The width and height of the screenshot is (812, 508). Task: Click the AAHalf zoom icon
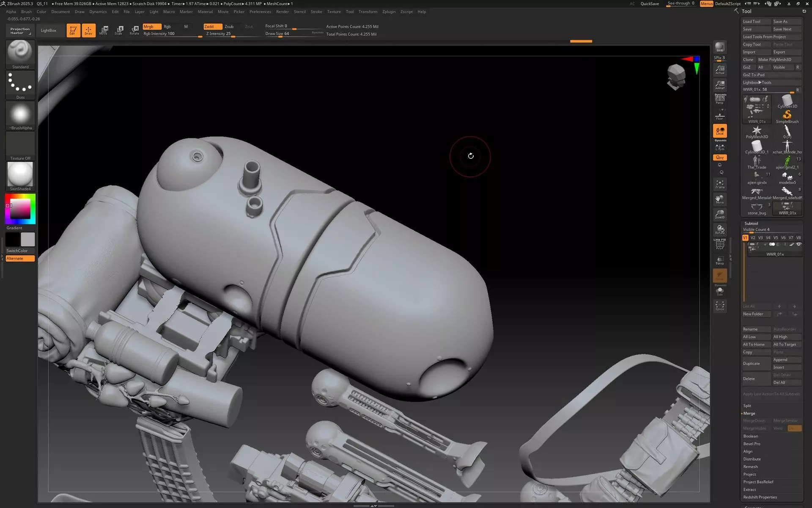[719, 85]
